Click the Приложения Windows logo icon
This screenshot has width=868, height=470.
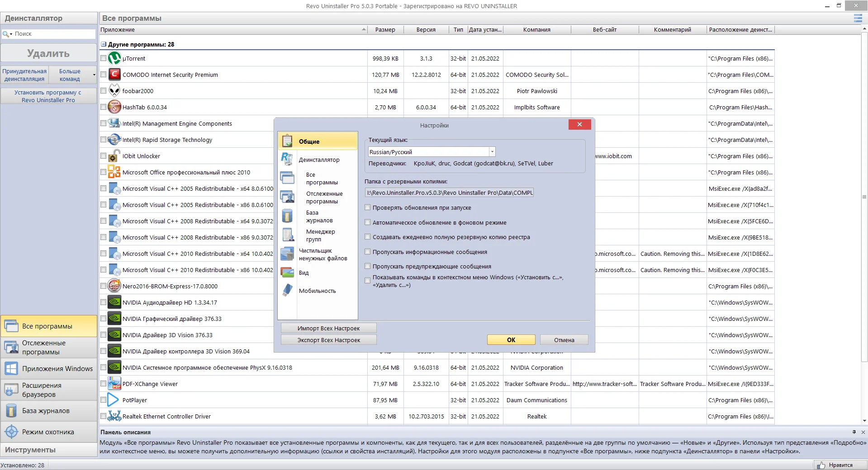11,369
